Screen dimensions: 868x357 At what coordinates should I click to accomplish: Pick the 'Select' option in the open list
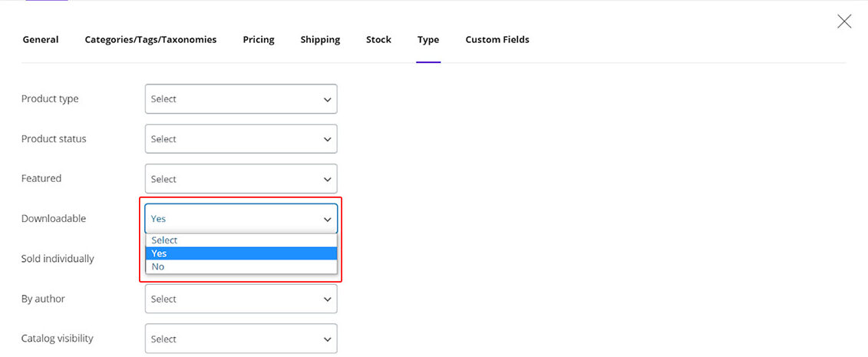pyautogui.click(x=240, y=240)
